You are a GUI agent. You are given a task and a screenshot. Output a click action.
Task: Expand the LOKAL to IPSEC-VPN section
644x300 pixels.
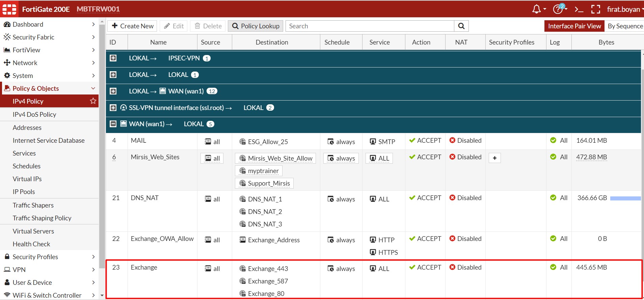(x=113, y=58)
